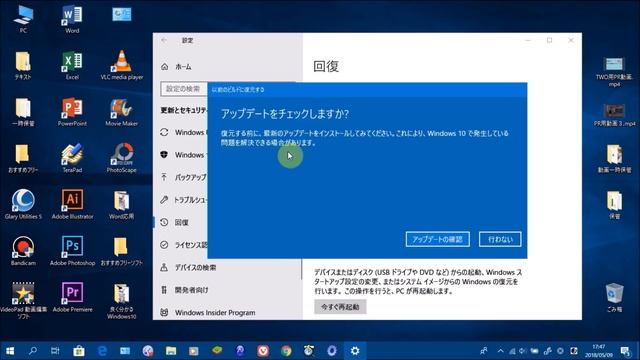Select the Word desktop shortcut
This screenshot has width=640, height=360.
coord(72,18)
